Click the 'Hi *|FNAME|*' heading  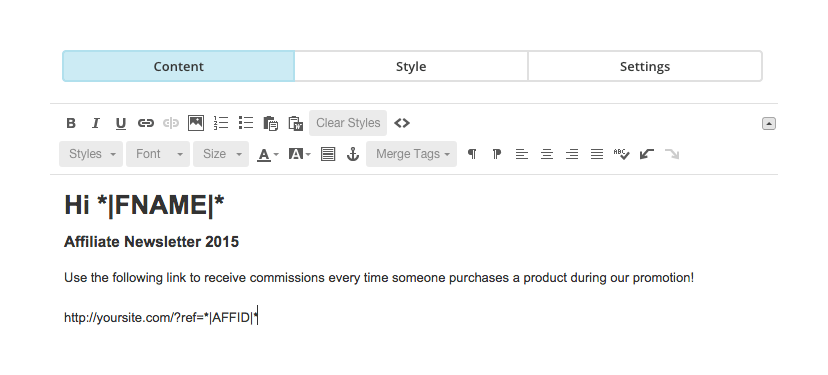pos(144,204)
